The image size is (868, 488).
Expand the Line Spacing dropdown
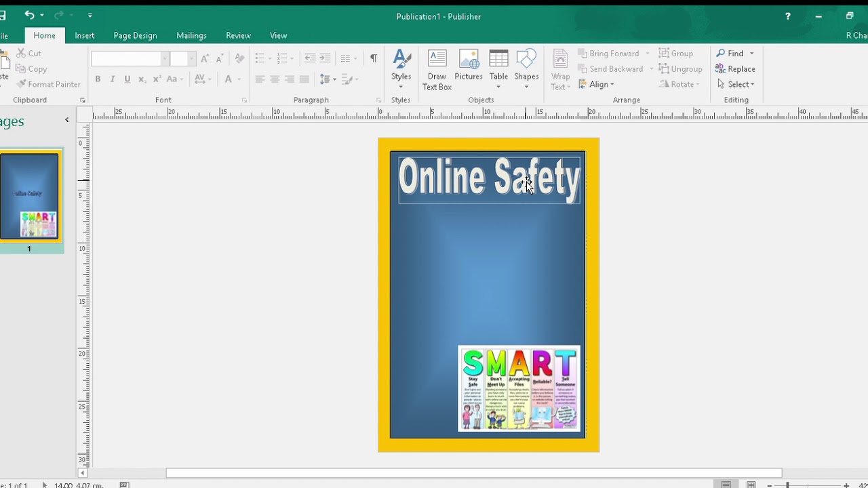coord(334,79)
